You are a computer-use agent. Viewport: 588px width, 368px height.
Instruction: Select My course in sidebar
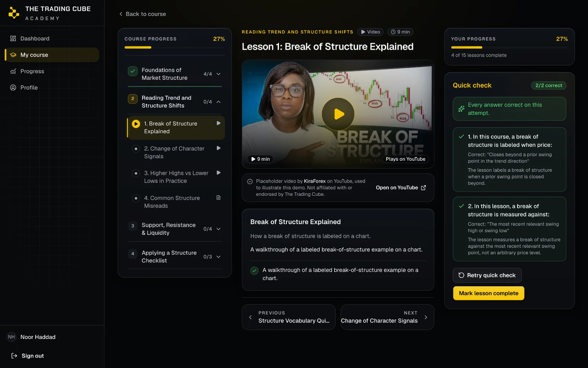52,55
